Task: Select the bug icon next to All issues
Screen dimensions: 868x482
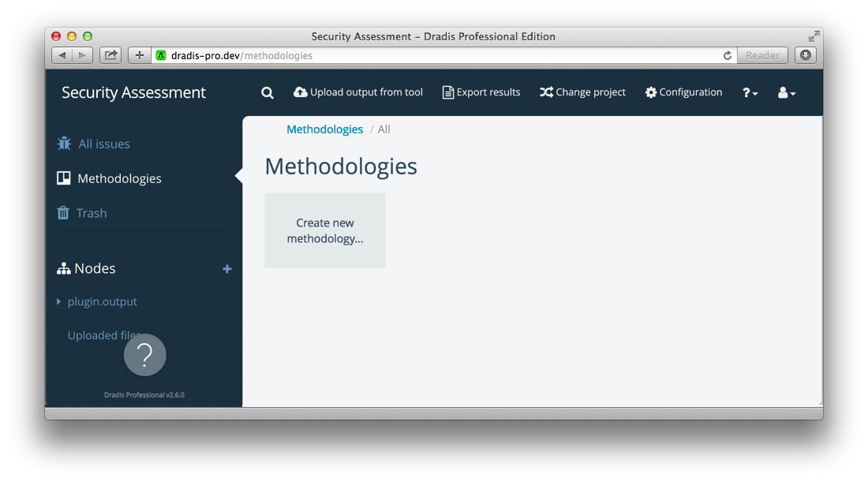Action: click(63, 143)
